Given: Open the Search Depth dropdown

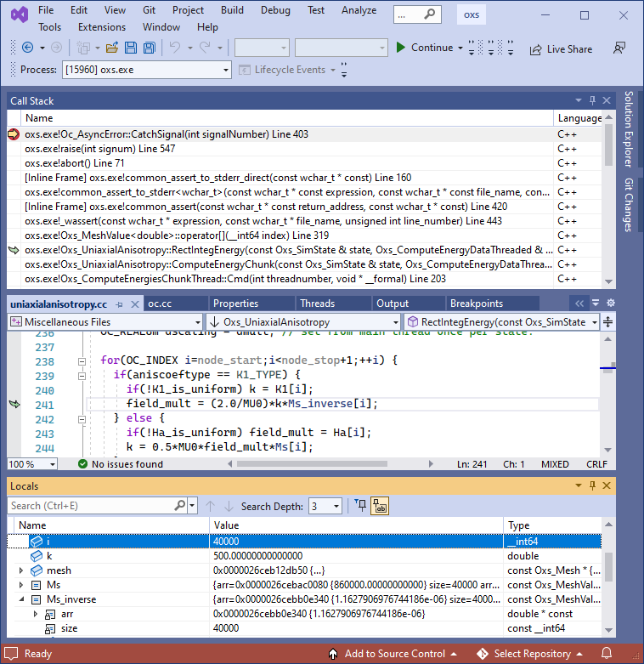Looking at the screenshot, I should pos(325,506).
